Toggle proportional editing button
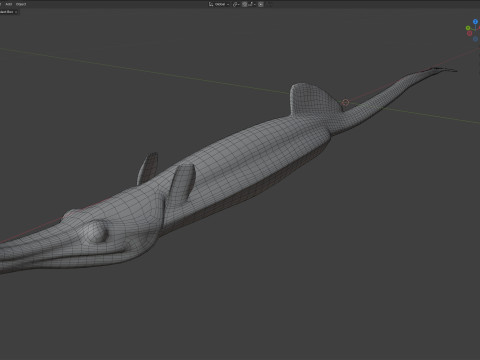480x360 pixels. 261,4
